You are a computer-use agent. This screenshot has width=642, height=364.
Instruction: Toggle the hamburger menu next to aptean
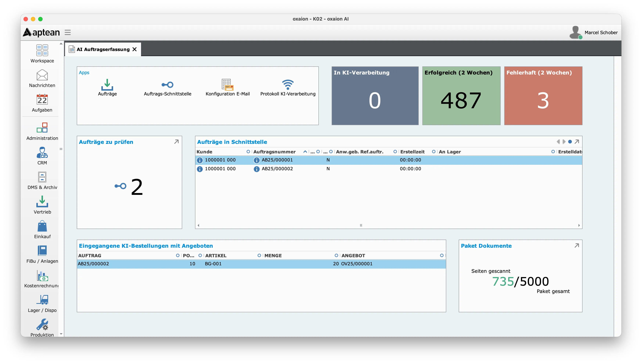[x=68, y=32]
